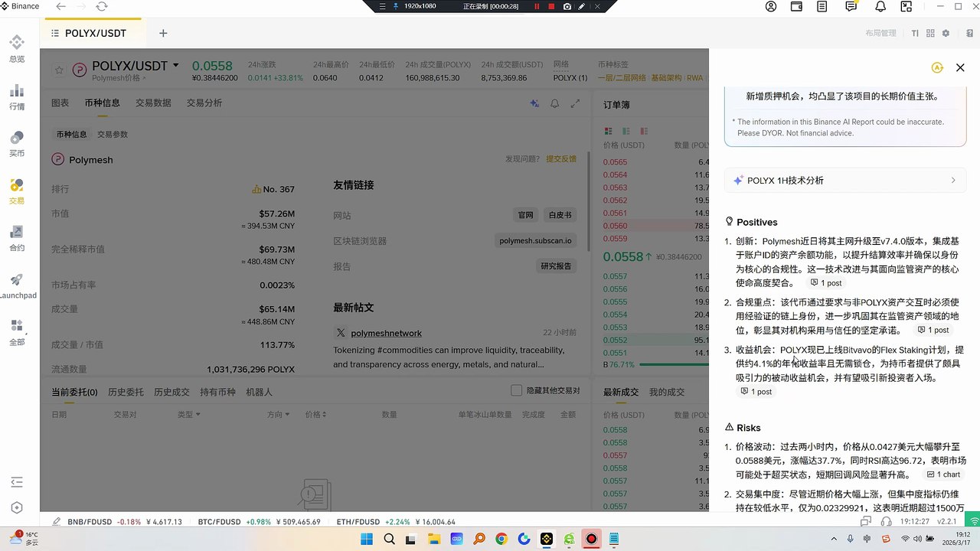Open the 历史委托 tab
This screenshot has height=551, width=980.
pos(126,392)
